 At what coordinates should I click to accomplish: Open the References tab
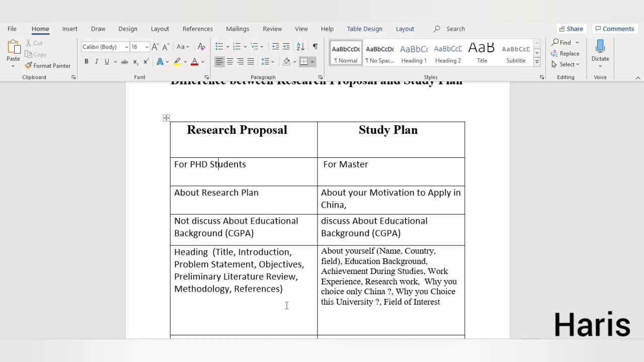[198, 29]
